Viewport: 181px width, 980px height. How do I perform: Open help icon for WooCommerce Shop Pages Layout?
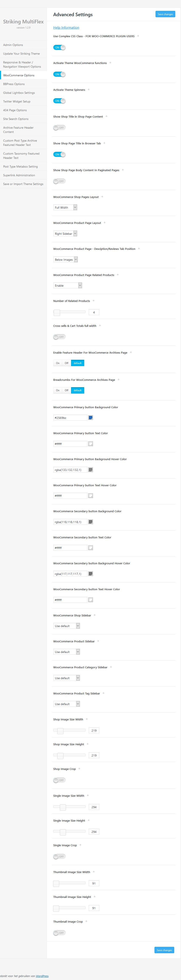point(102,197)
